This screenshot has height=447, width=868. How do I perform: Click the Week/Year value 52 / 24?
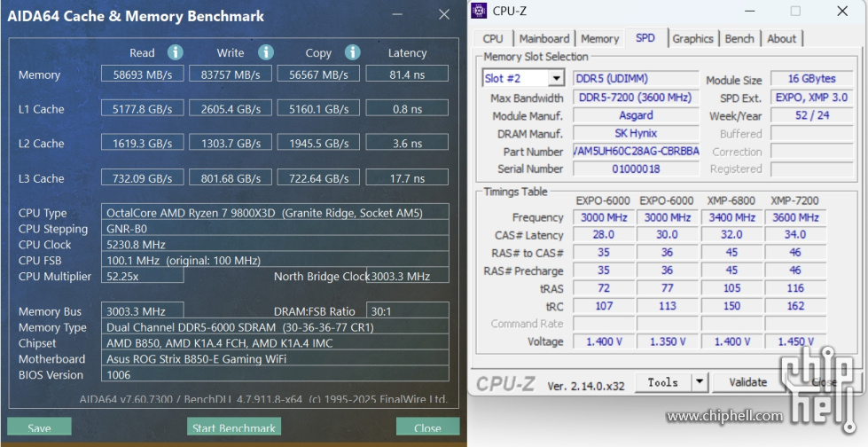(x=811, y=115)
